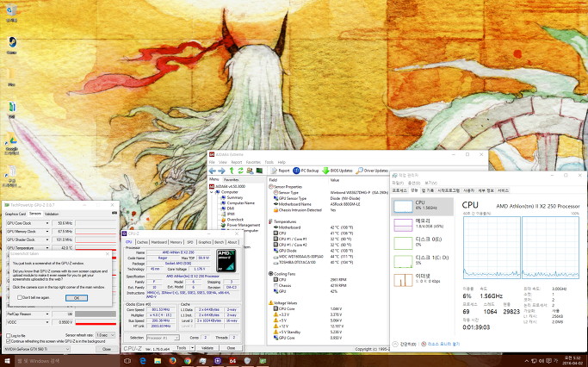This screenshot has height=367, width=588.
Task: Switch to AIDA64 Favorites panel tab
Action: point(231,180)
